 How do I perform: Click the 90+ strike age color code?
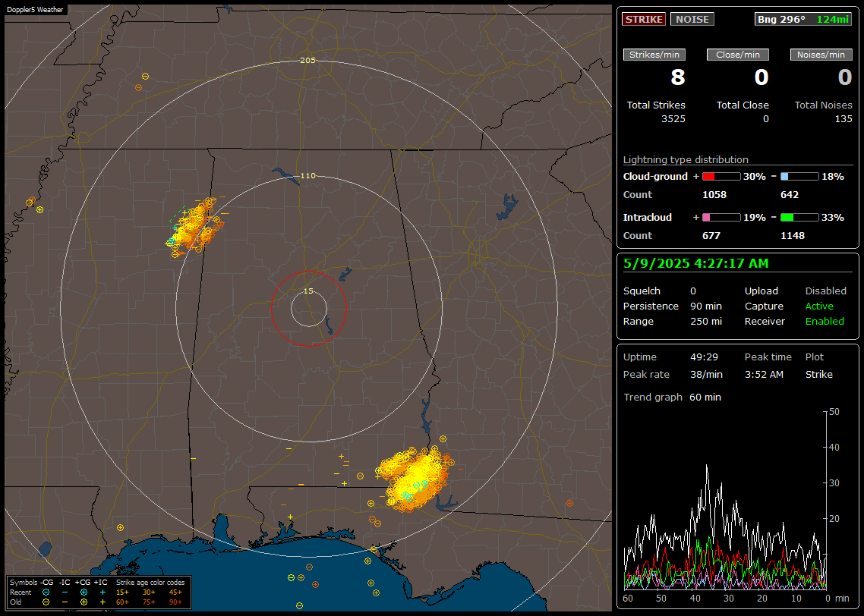coord(175,602)
